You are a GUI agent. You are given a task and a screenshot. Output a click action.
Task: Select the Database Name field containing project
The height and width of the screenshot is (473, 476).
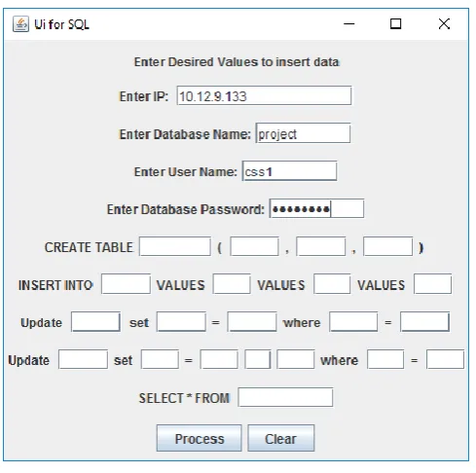click(x=303, y=133)
